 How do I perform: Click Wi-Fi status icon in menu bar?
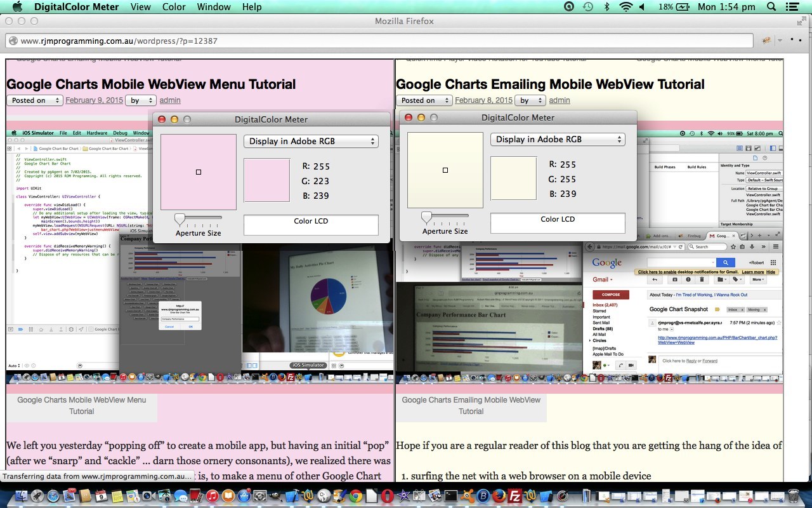[x=626, y=7]
